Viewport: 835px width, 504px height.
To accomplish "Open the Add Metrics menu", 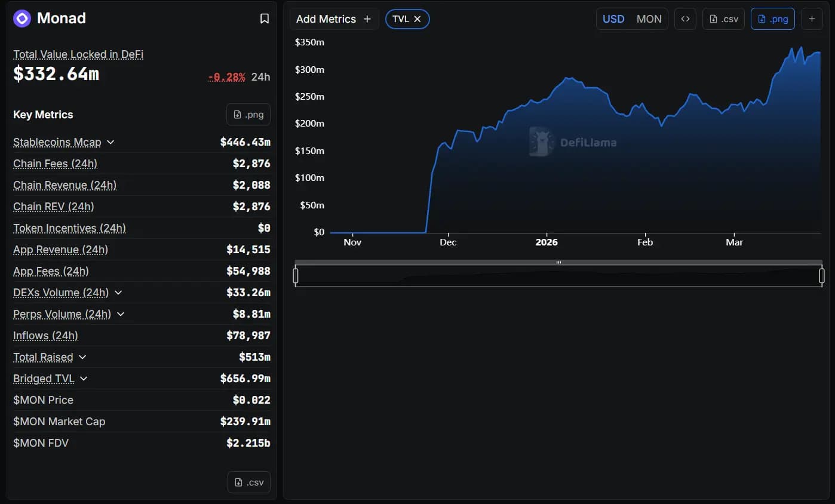I will pos(334,19).
